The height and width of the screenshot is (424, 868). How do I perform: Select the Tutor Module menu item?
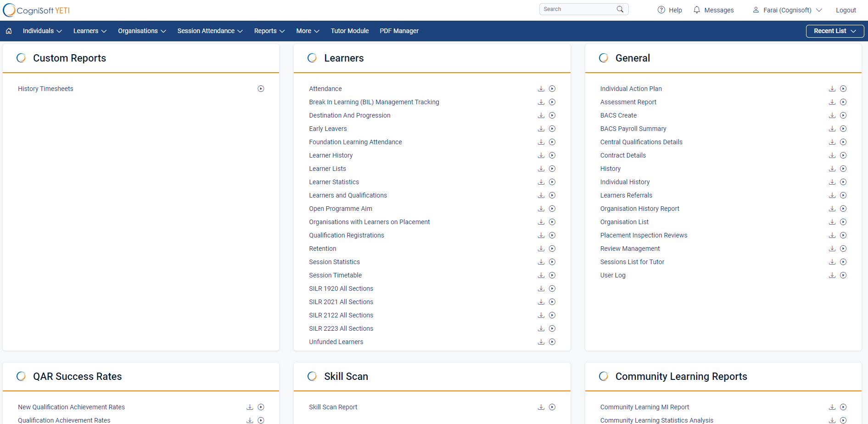350,31
